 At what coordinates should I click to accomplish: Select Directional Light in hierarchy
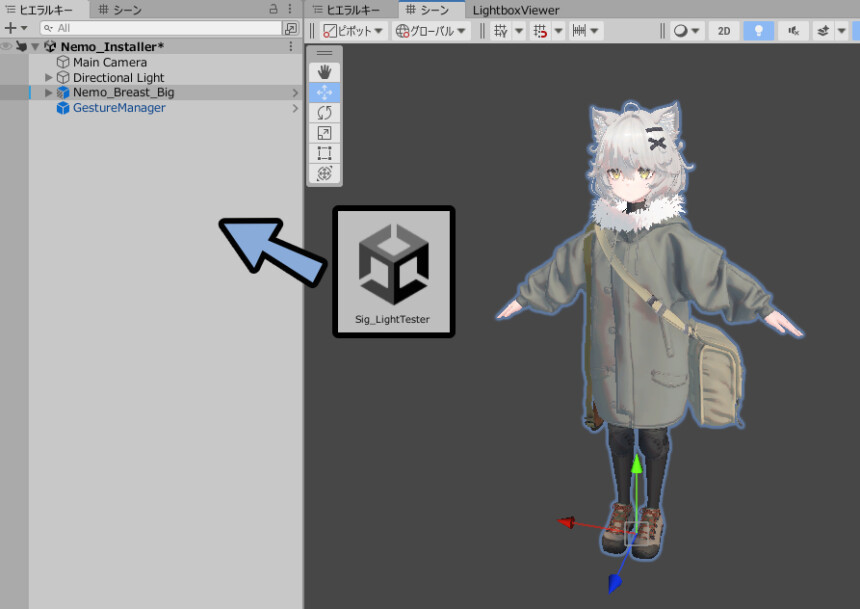118,77
